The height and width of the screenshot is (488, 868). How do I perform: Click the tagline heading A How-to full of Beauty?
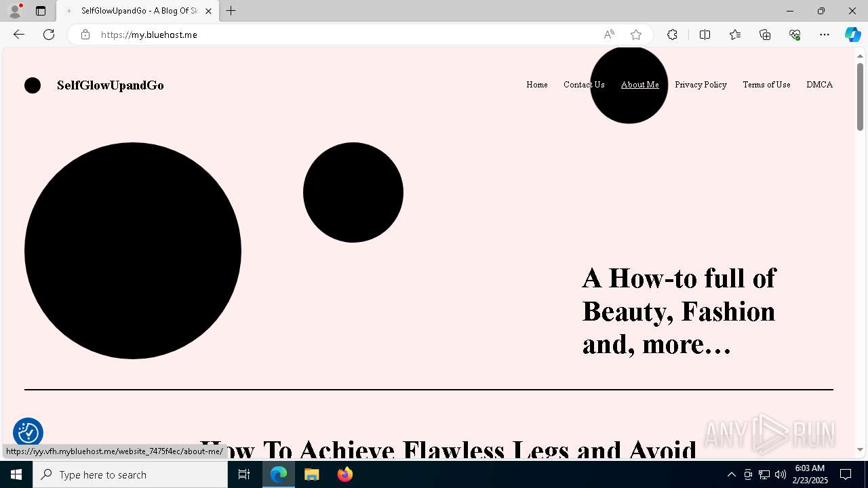(x=679, y=311)
